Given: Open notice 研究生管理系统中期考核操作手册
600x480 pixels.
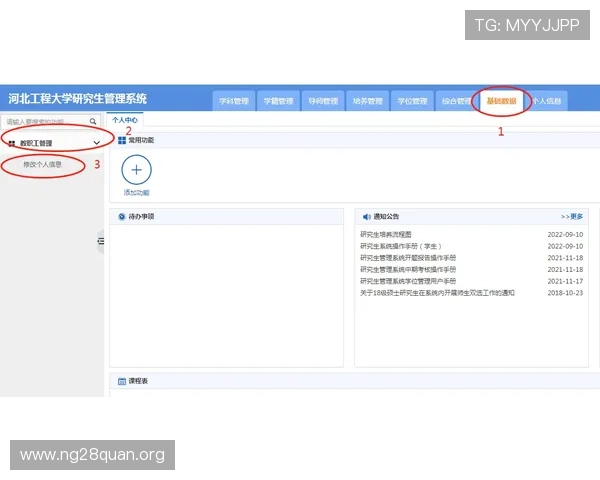Looking at the screenshot, I should [x=408, y=269].
